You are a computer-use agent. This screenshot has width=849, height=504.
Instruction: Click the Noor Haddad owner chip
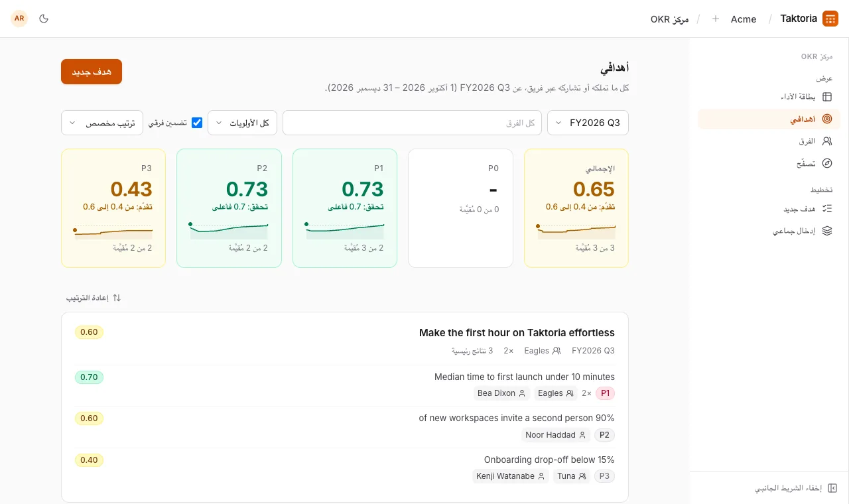click(555, 435)
